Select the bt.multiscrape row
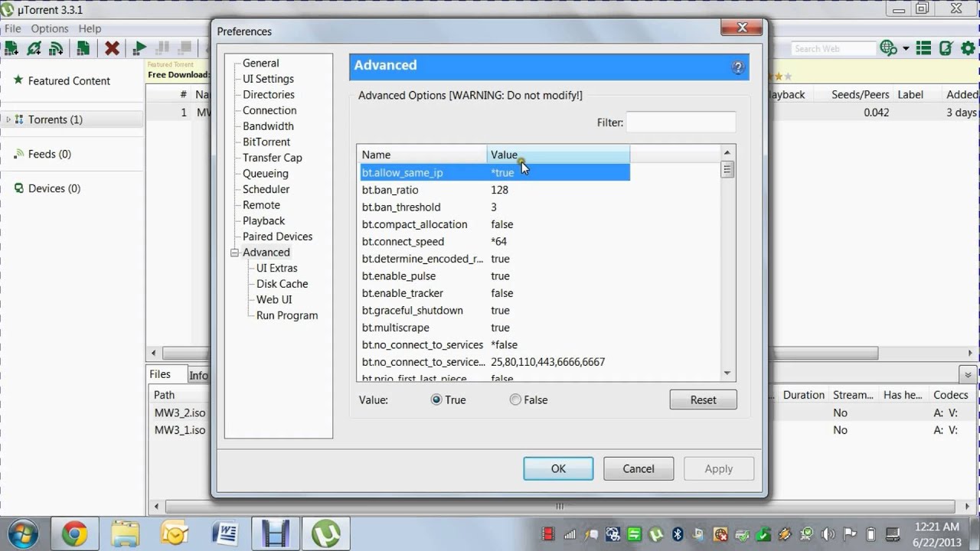This screenshot has width=980, height=551. (495, 328)
